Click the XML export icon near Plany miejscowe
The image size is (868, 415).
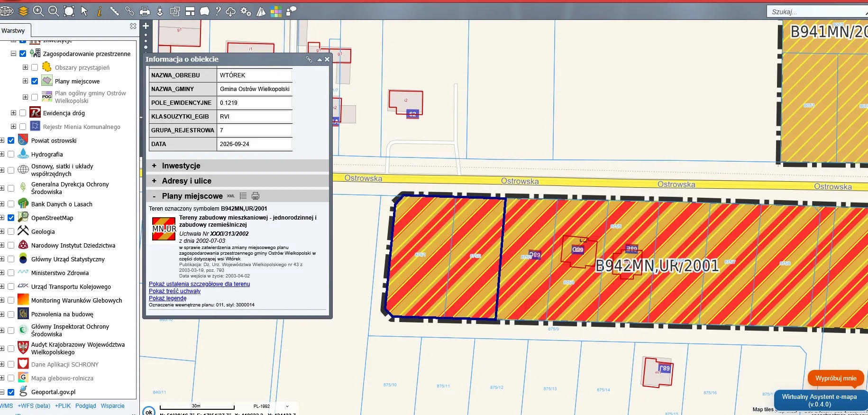click(231, 196)
